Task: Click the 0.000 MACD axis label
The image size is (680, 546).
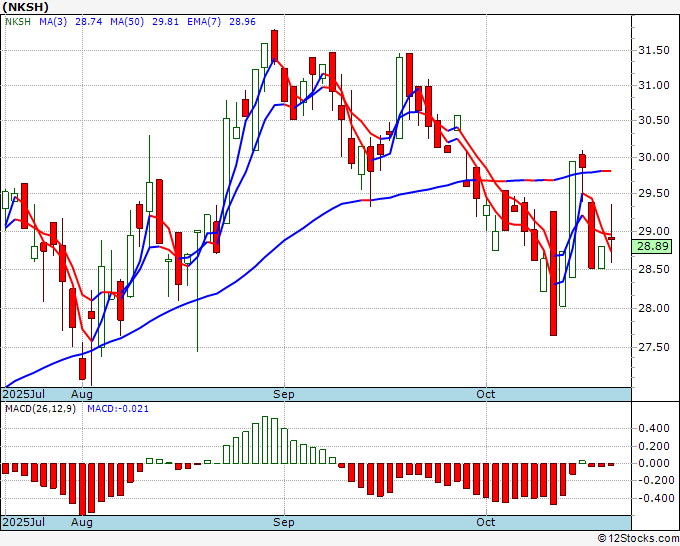Action: click(654, 463)
